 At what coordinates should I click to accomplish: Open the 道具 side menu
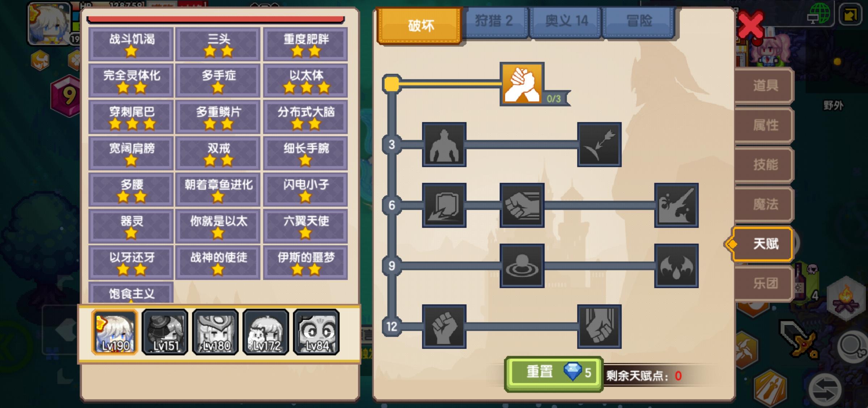coord(765,86)
